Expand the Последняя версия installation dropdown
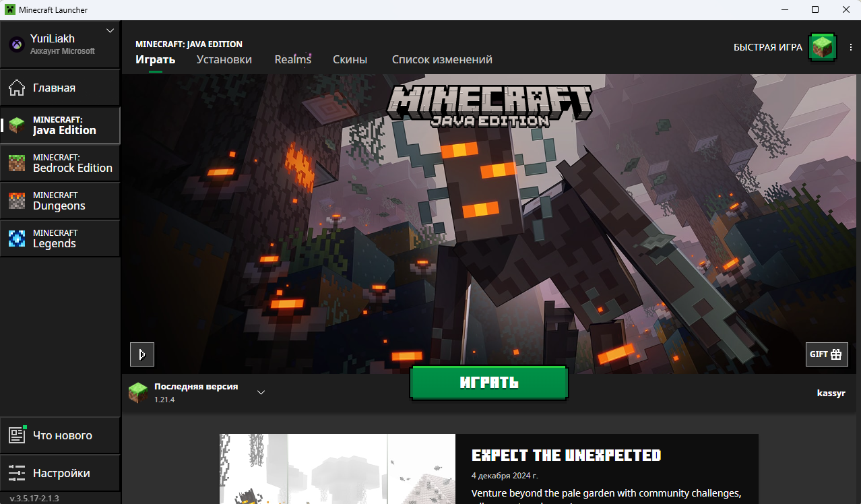 pos(261,393)
